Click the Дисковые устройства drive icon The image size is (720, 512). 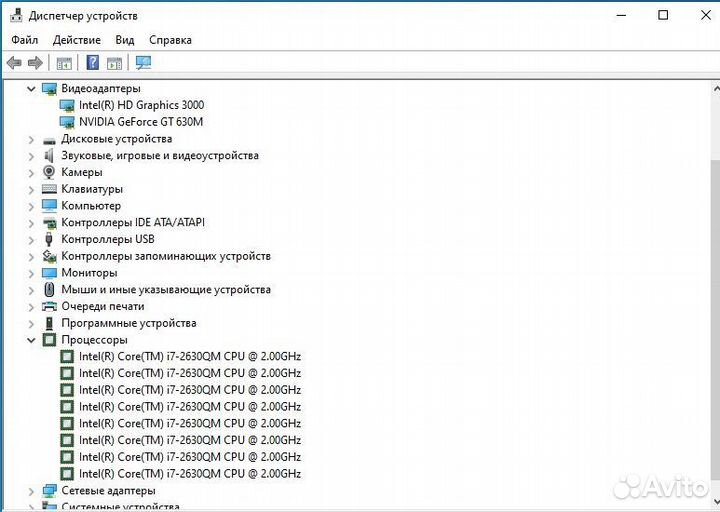[x=49, y=140]
